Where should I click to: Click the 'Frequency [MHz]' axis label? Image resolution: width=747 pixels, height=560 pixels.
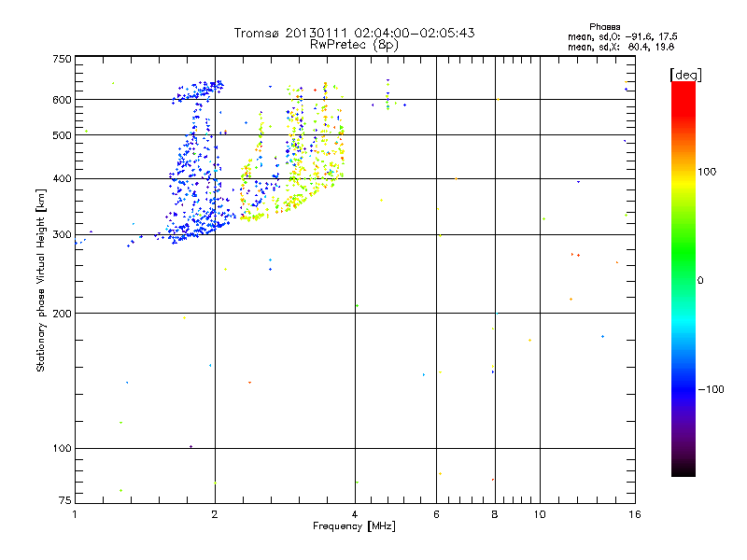tap(354, 526)
